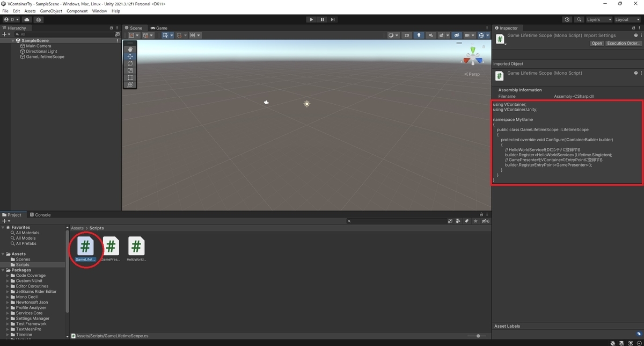Open the scene camera settings dropdown
Viewport: 644px width, 346px height.
point(469,35)
